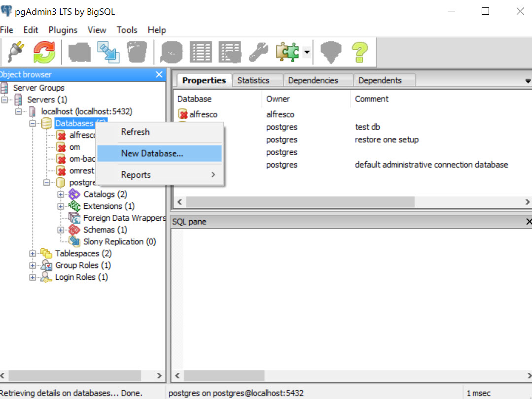Select Login Roles (1) in tree
Screen dimensions: 532x399
click(81, 277)
